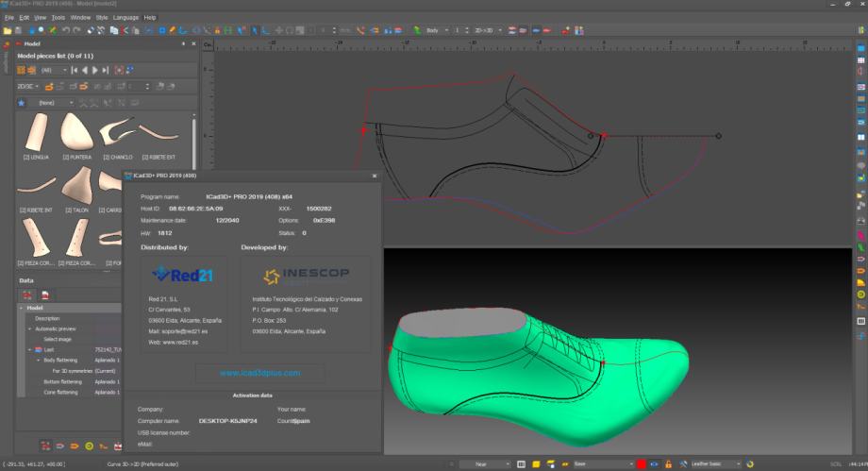Click the Undo arrow icon
The image size is (868, 471).
pyautogui.click(x=65, y=30)
